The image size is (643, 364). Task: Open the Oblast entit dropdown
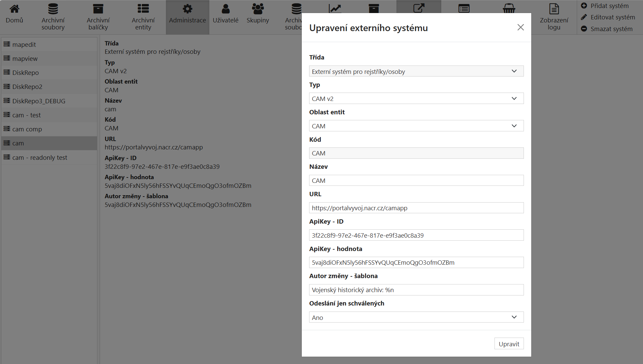tap(416, 126)
